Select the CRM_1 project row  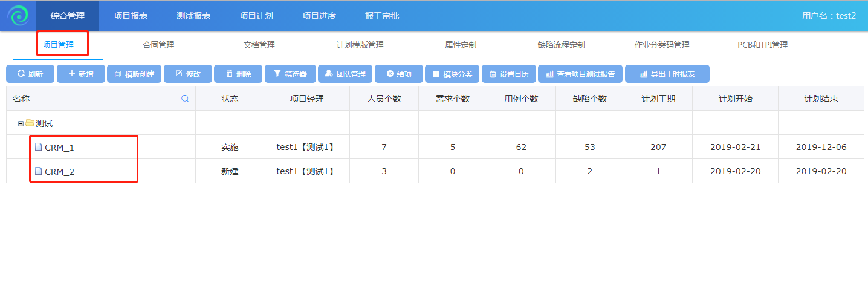point(59,147)
